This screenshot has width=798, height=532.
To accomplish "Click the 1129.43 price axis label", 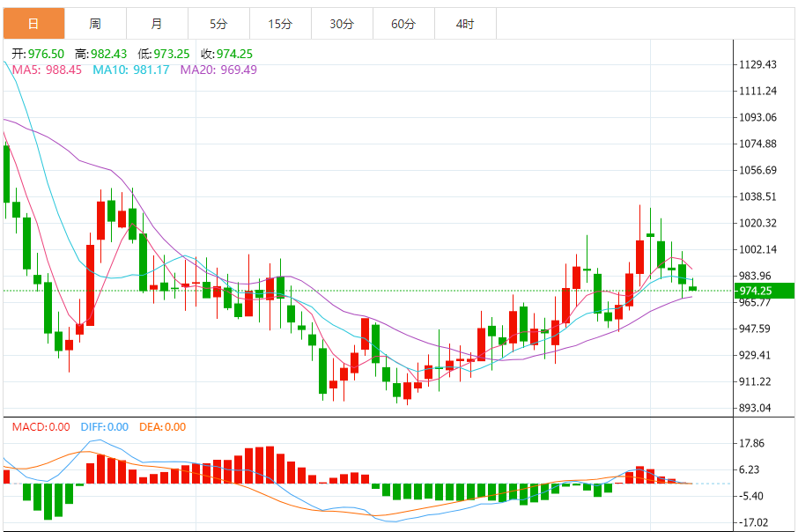I will [x=757, y=64].
